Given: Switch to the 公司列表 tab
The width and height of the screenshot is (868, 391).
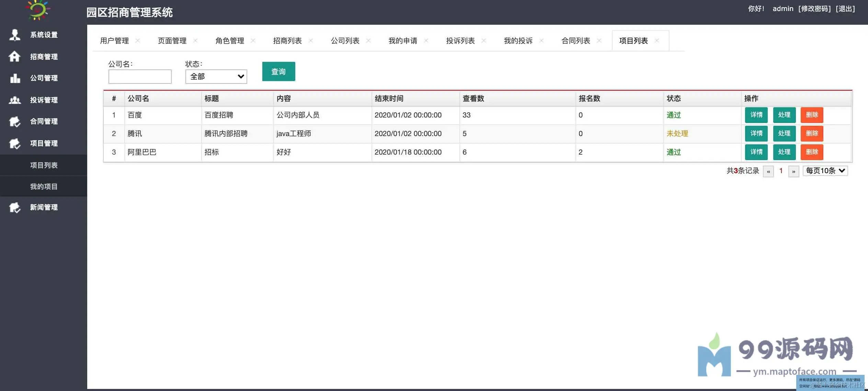Looking at the screenshot, I should (345, 41).
